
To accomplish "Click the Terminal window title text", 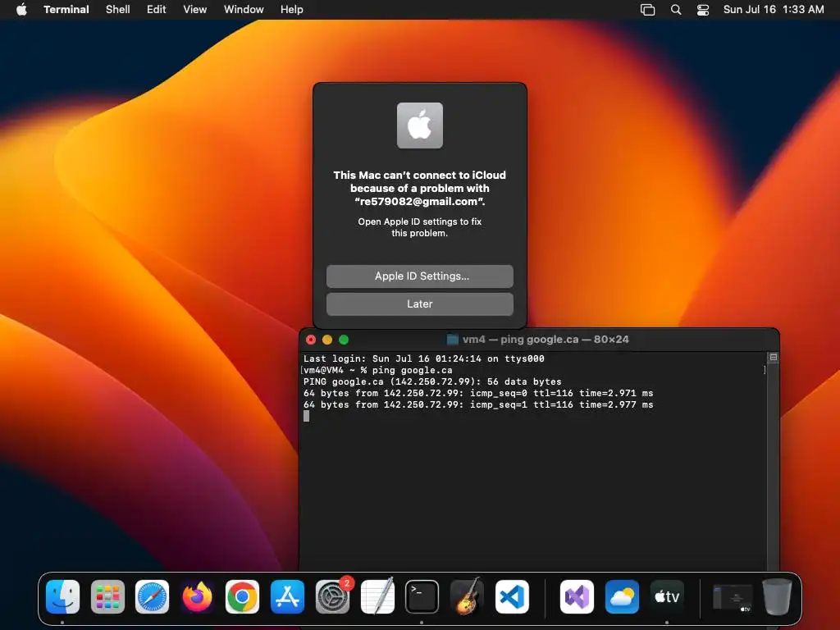I will 546,340.
